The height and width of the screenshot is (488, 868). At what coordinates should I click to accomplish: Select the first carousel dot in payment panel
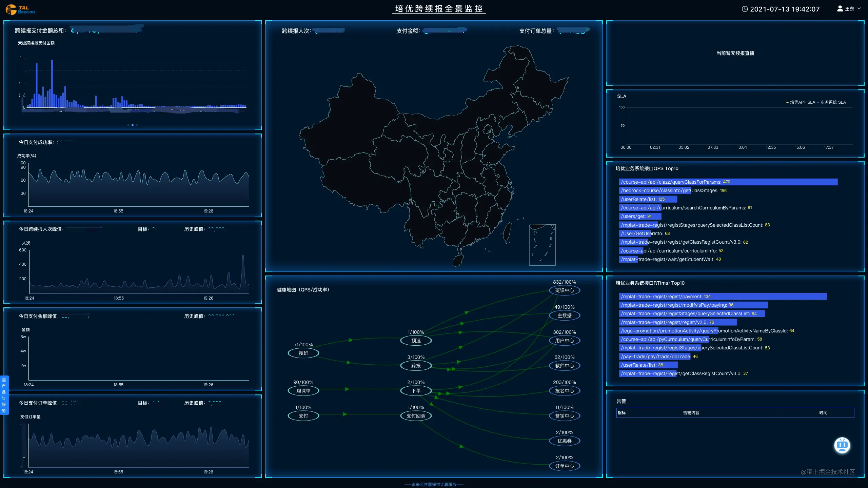[x=127, y=125]
